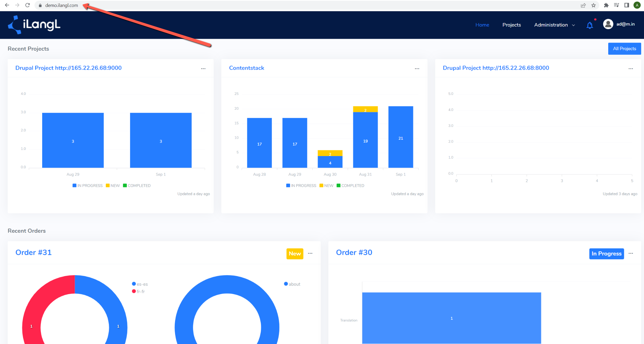Open the more options menu for Drupal Project 9000
Image resolution: width=644 pixels, height=344 pixels.
click(x=203, y=68)
